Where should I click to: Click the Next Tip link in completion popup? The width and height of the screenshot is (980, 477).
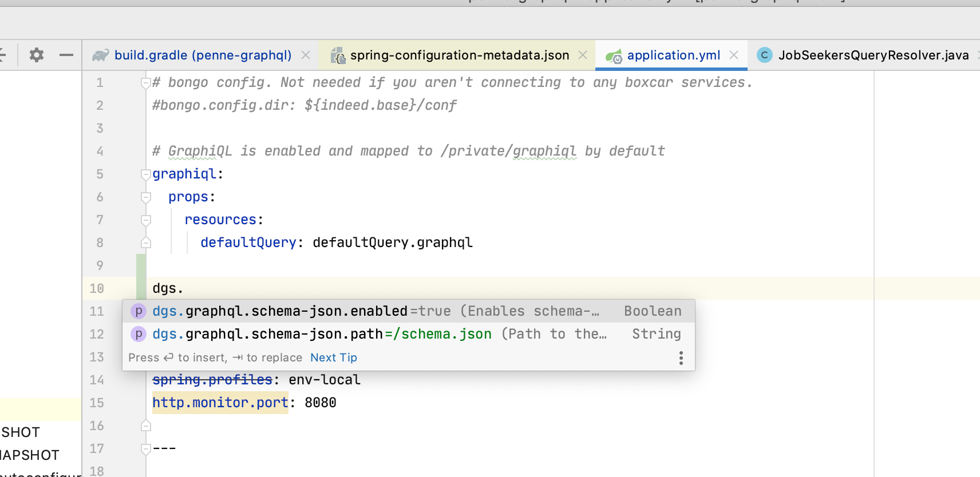pos(334,357)
